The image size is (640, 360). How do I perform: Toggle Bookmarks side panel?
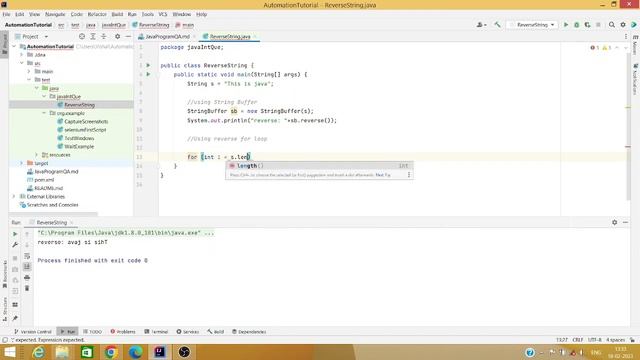click(4, 274)
